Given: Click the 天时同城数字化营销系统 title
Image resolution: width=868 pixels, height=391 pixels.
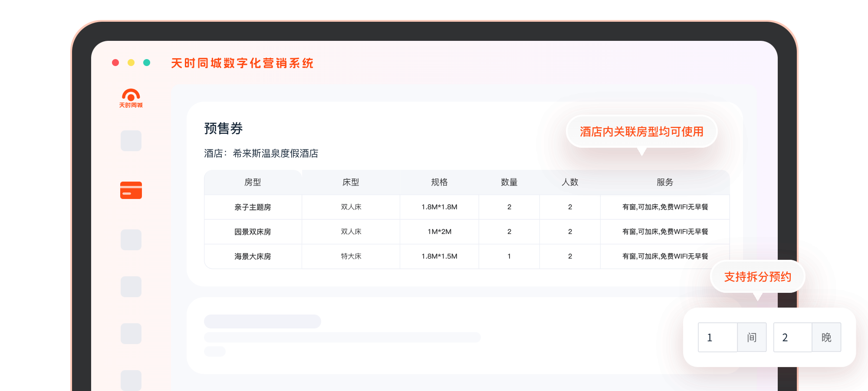Looking at the screenshot, I should click(242, 63).
